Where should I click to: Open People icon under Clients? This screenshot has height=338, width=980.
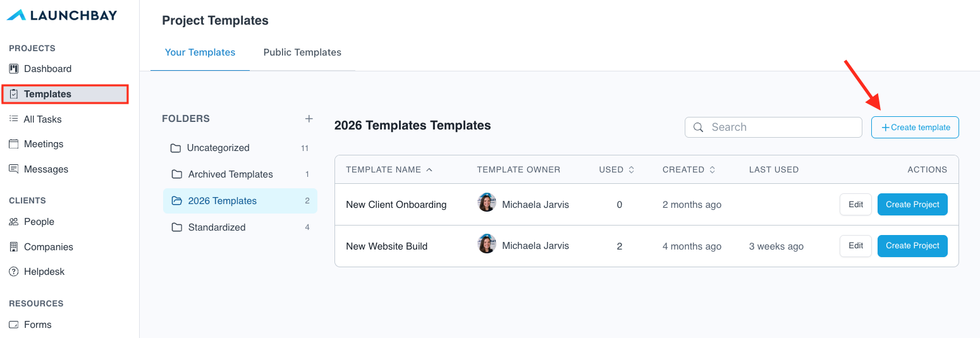(13, 222)
